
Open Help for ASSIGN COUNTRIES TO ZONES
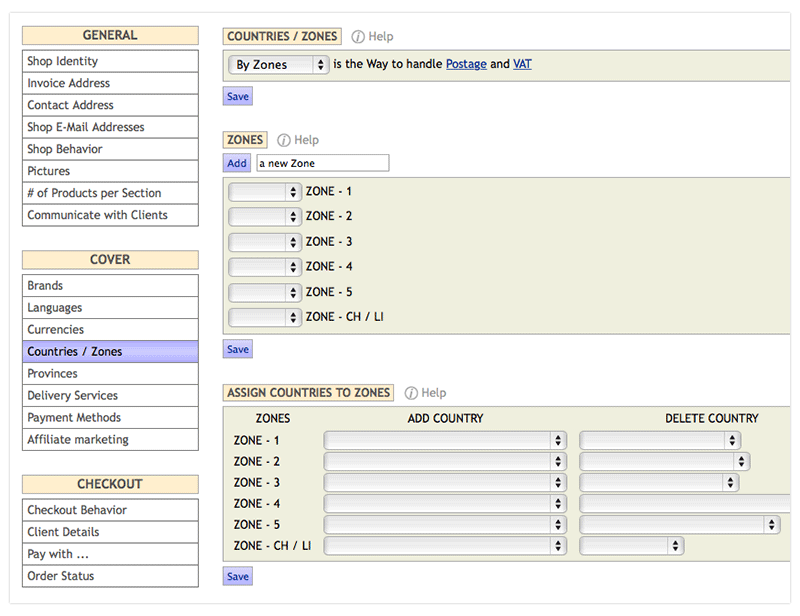click(x=413, y=392)
